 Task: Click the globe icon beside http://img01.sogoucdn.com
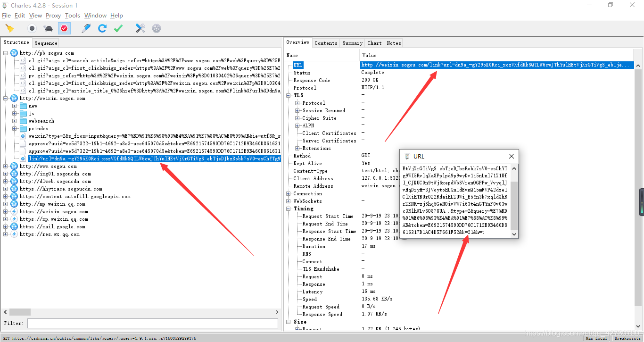(x=14, y=174)
